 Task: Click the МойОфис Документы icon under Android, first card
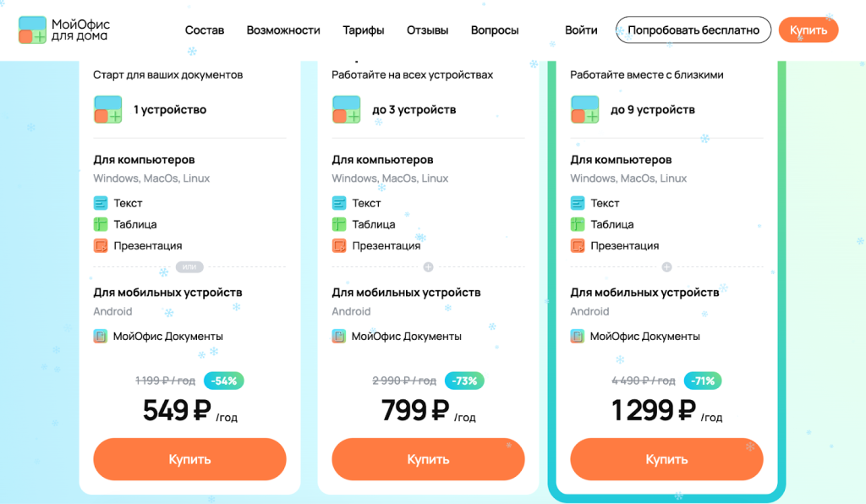point(102,336)
